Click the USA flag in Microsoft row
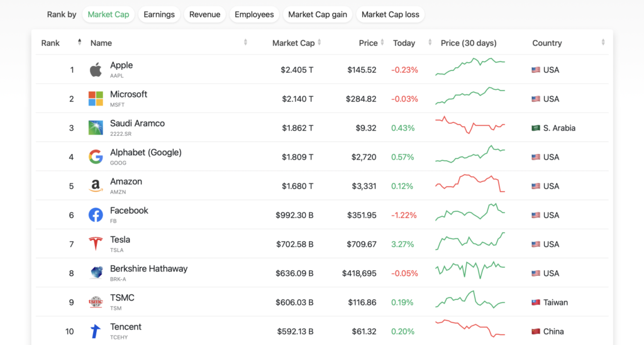This screenshot has width=644, height=345. [x=536, y=99]
